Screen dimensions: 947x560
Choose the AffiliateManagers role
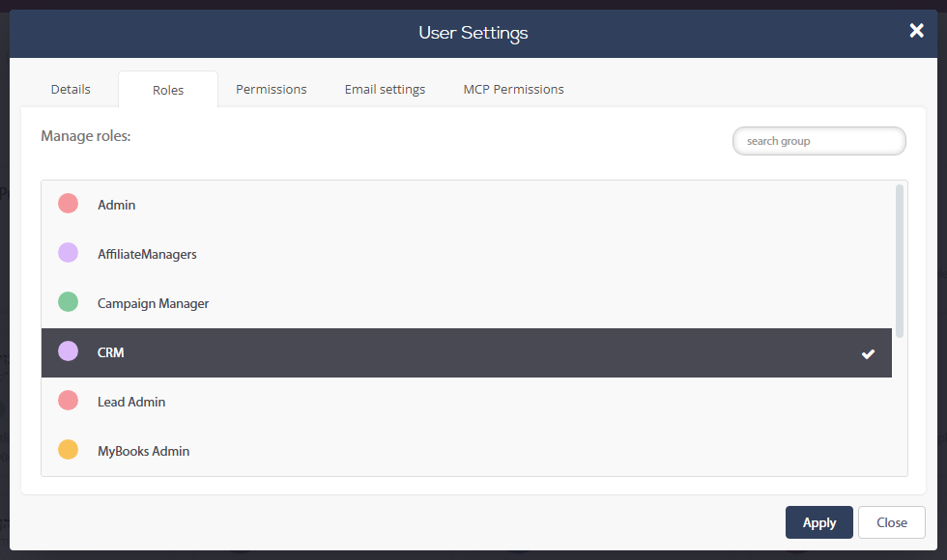pyautogui.click(x=466, y=254)
